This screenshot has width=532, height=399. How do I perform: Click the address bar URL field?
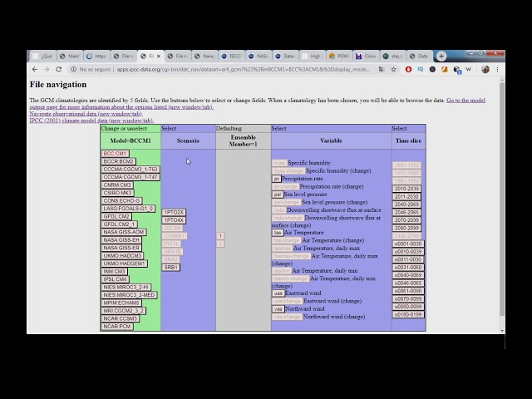244,69
